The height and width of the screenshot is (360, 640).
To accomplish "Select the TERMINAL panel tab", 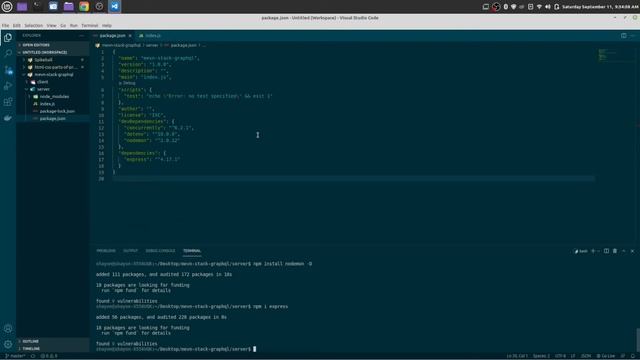I will (x=192, y=251).
